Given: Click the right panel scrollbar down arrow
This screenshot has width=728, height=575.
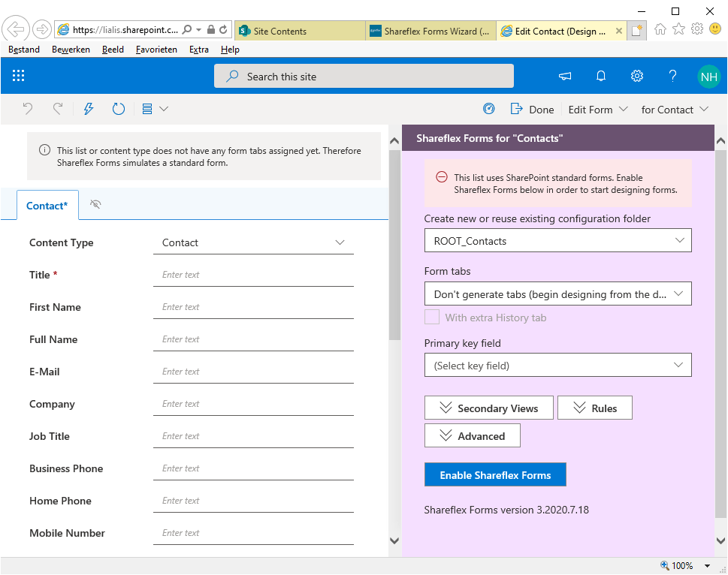Looking at the screenshot, I should [x=721, y=540].
